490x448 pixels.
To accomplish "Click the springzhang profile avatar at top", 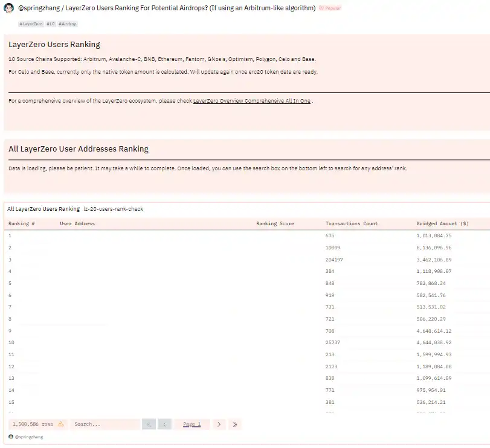I will [x=8, y=8].
